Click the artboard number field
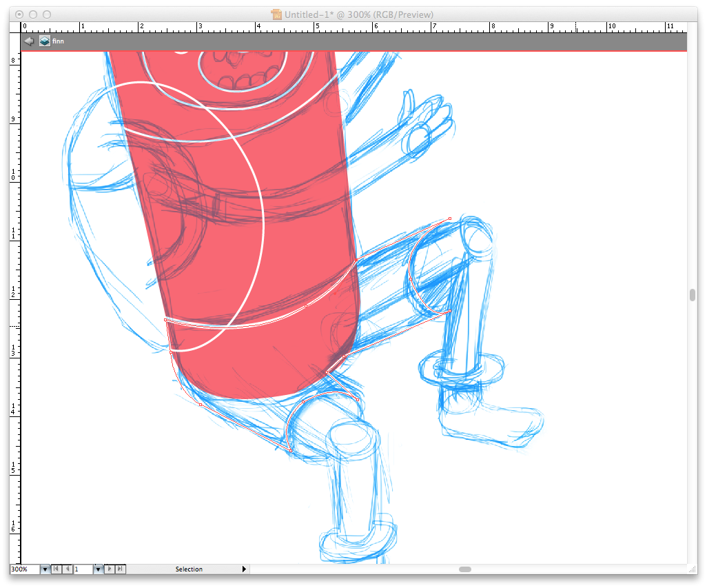 pos(83,569)
